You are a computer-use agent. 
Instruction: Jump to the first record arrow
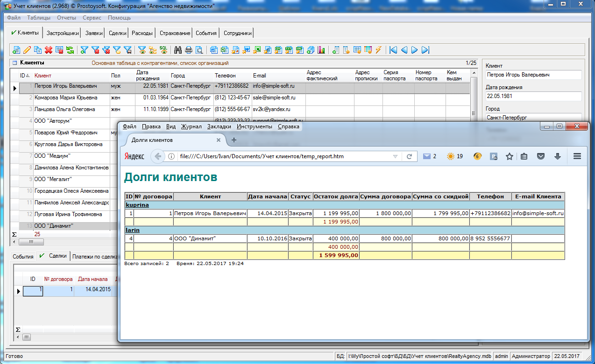point(393,50)
